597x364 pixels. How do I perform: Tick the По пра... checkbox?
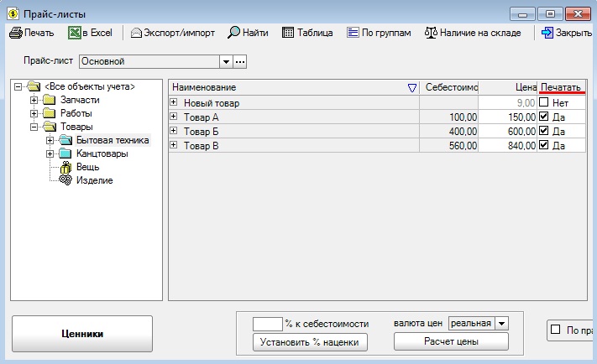pos(556,330)
